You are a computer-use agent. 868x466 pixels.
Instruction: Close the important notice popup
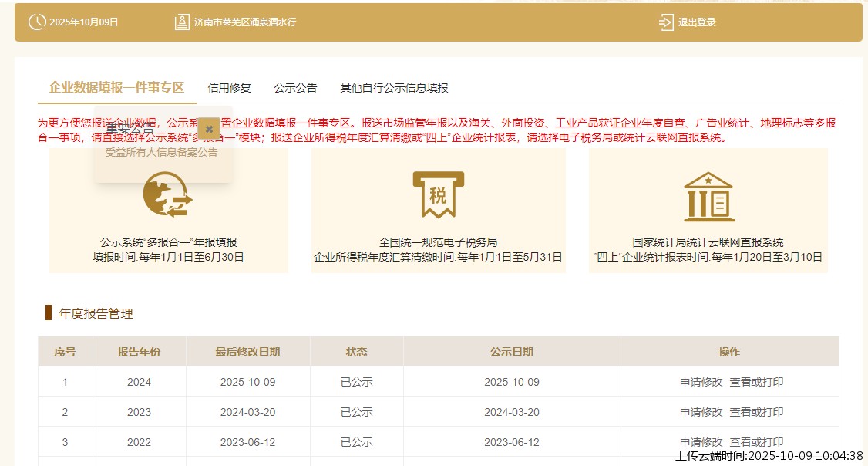point(209,129)
